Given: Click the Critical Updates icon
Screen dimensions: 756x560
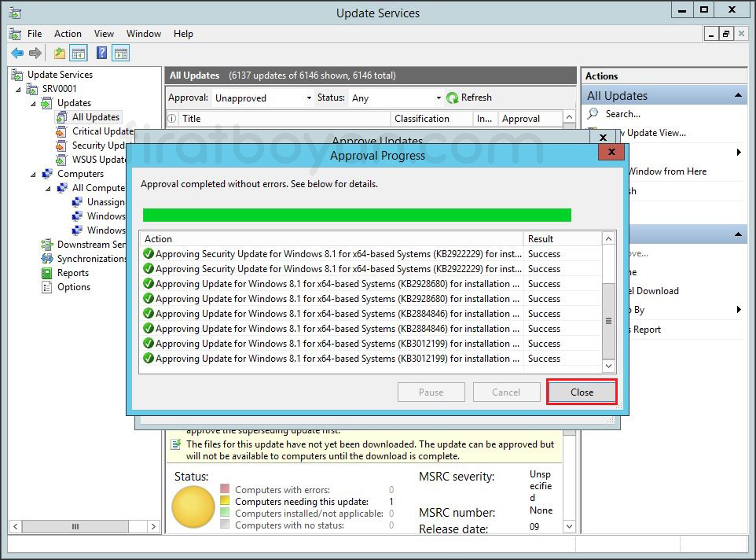Looking at the screenshot, I should tap(62, 131).
